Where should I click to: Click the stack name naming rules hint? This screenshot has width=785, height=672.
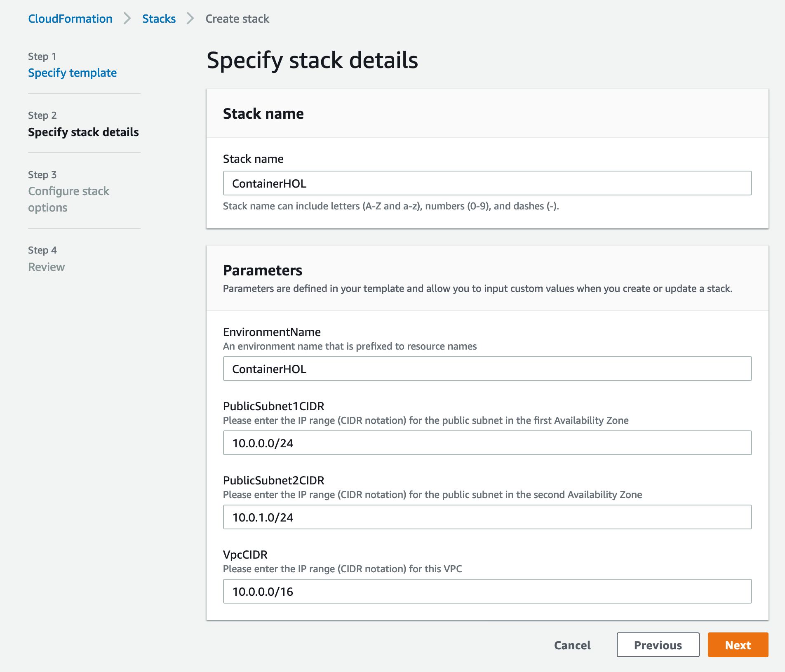coord(391,206)
